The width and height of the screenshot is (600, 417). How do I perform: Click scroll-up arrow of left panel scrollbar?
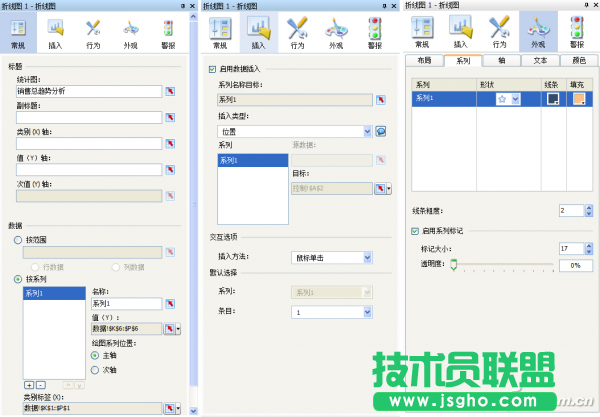click(x=194, y=16)
